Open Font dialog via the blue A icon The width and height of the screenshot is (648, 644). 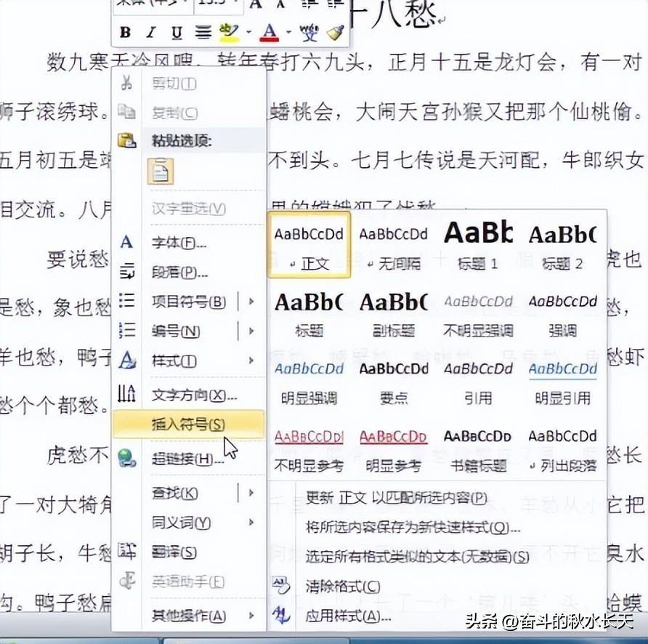click(126, 242)
